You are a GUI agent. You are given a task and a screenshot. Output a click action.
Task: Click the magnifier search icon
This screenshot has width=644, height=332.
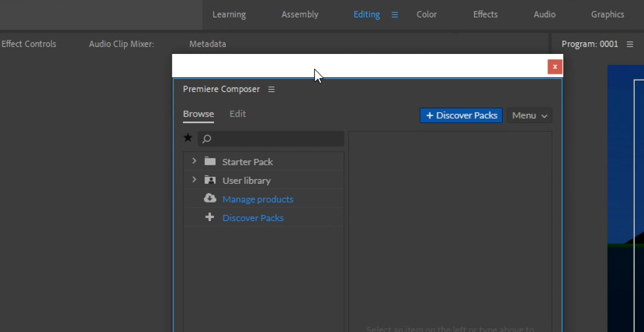pyautogui.click(x=207, y=139)
